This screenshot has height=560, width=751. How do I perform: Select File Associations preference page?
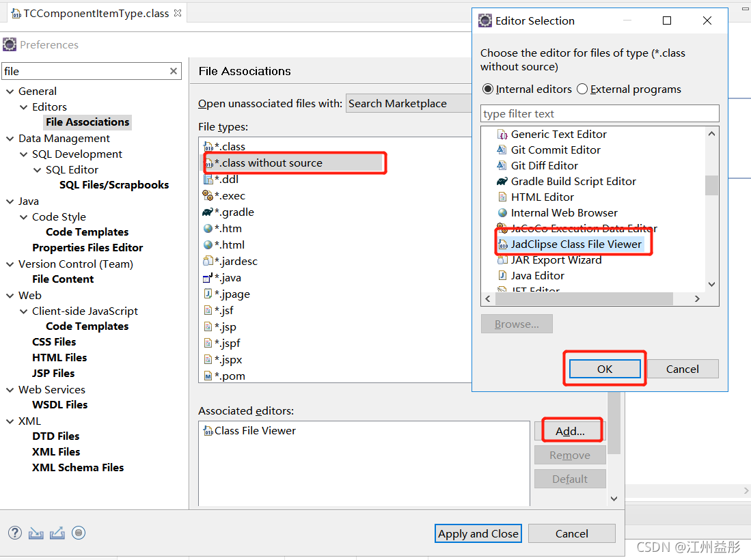[x=87, y=122]
